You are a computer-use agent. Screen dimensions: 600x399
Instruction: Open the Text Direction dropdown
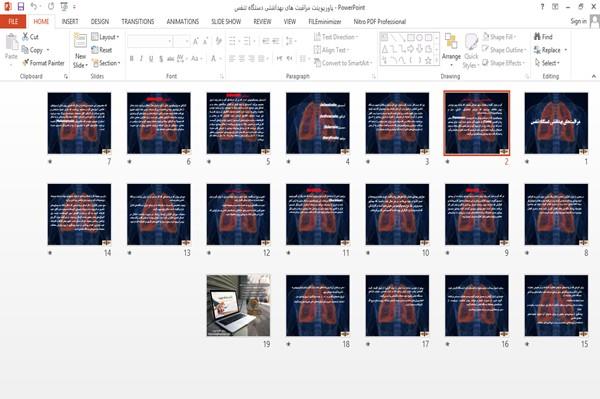336,37
